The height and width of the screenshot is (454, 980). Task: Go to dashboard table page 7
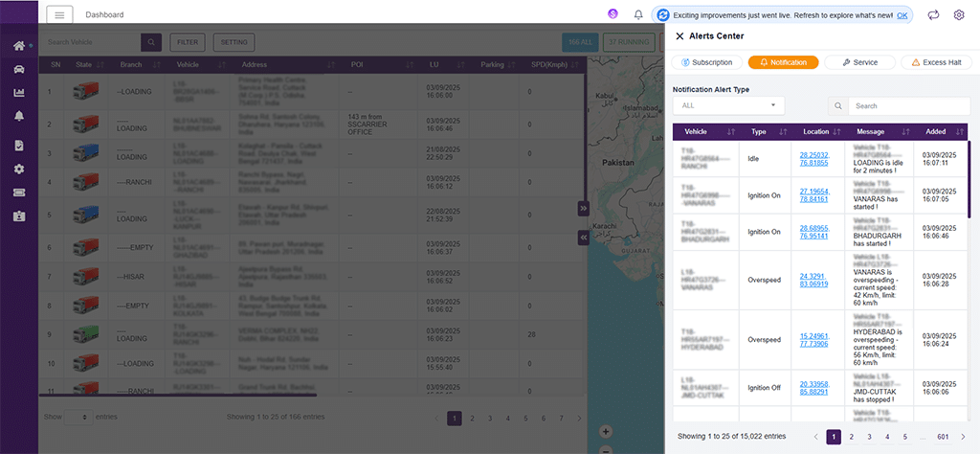pos(561,419)
